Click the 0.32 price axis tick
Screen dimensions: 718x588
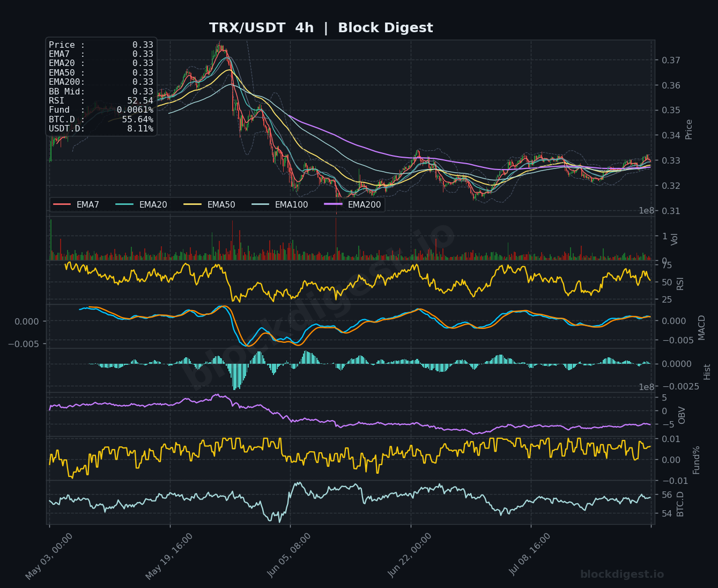pyautogui.click(x=671, y=186)
